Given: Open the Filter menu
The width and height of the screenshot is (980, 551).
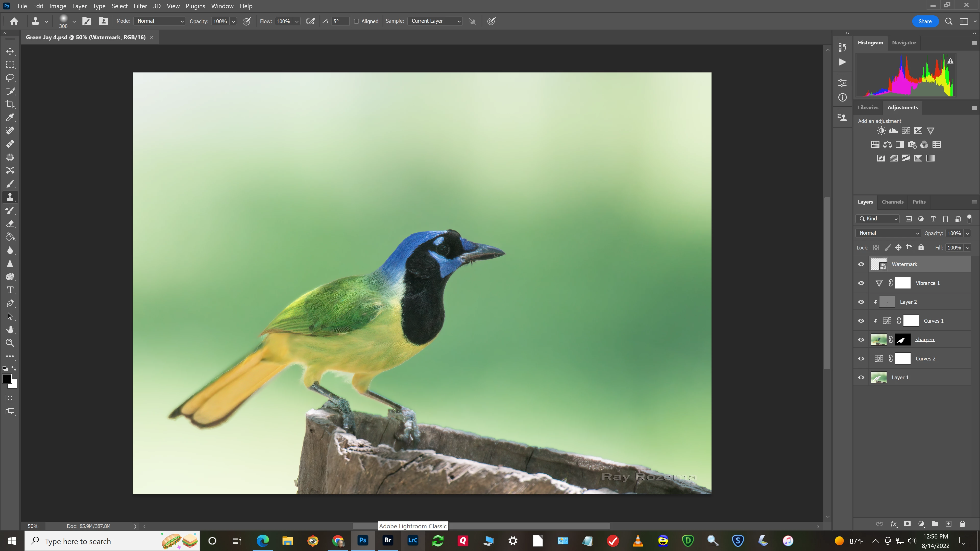Looking at the screenshot, I should coord(140,6).
